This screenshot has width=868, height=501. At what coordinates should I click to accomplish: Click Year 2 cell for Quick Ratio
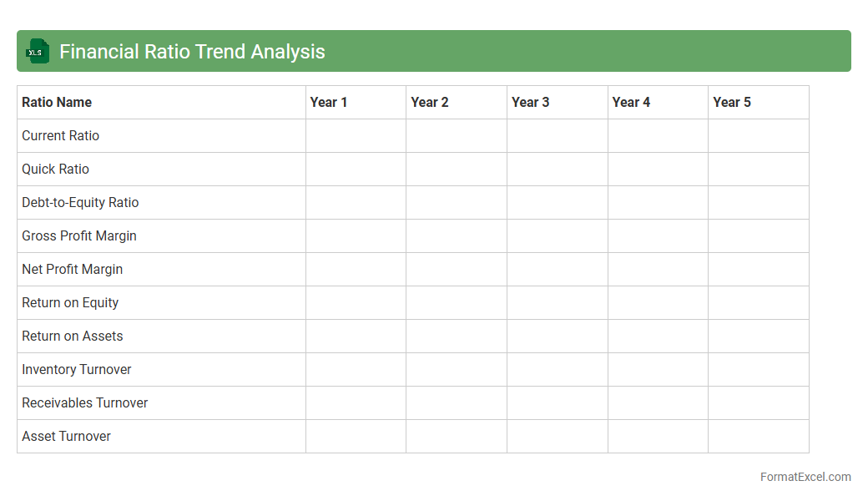point(457,169)
